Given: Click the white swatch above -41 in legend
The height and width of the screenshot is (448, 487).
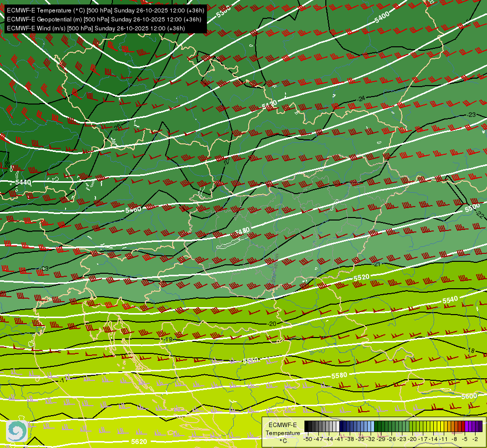Looking at the screenshot, I should 338,427.
